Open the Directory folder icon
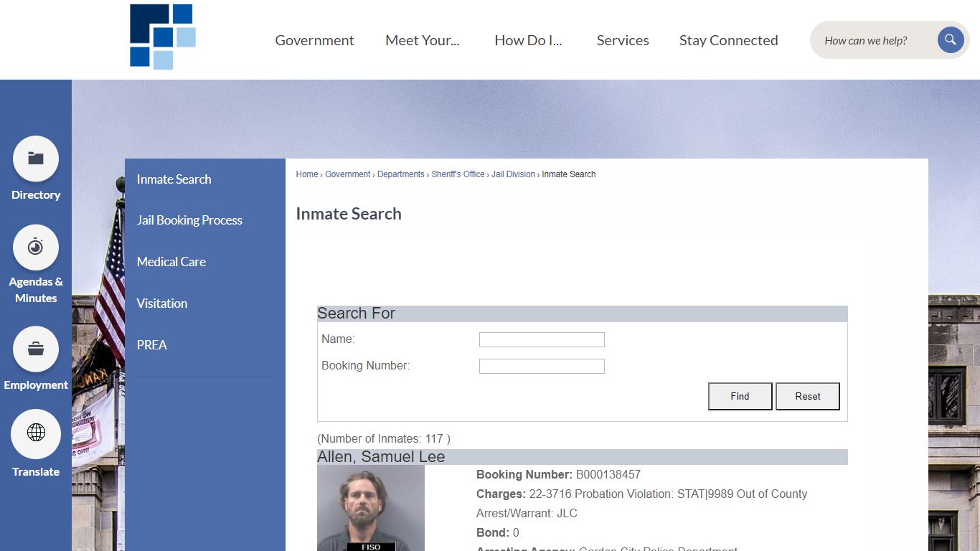This screenshot has width=980, height=551. (x=36, y=159)
